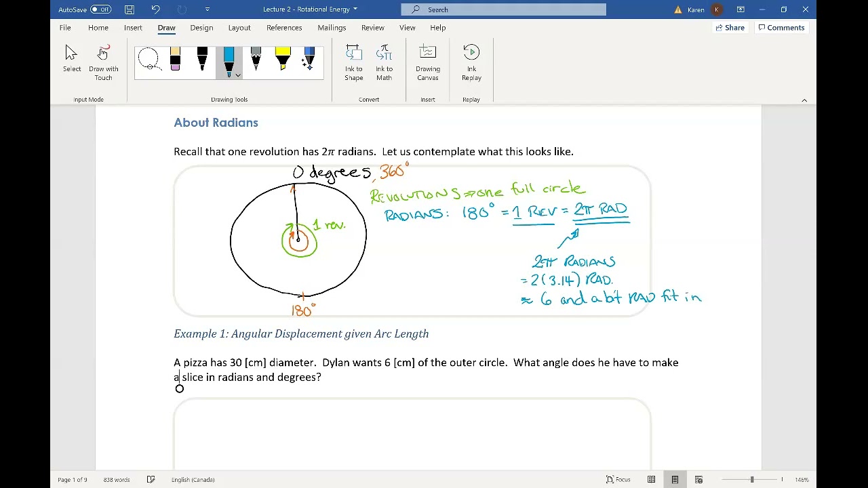868x488 pixels.
Task: Switch to the Home tab
Action: [98, 28]
